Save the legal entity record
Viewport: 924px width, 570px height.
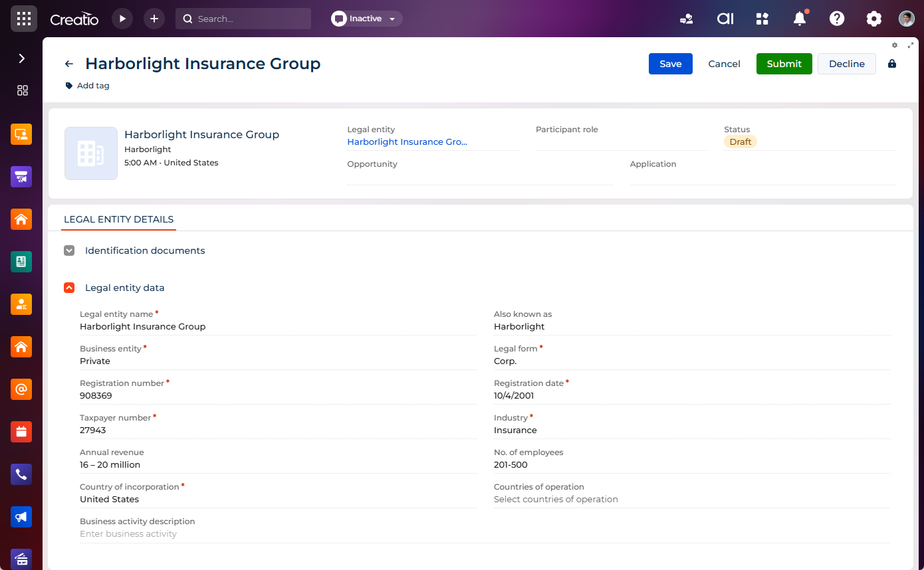click(x=671, y=64)
